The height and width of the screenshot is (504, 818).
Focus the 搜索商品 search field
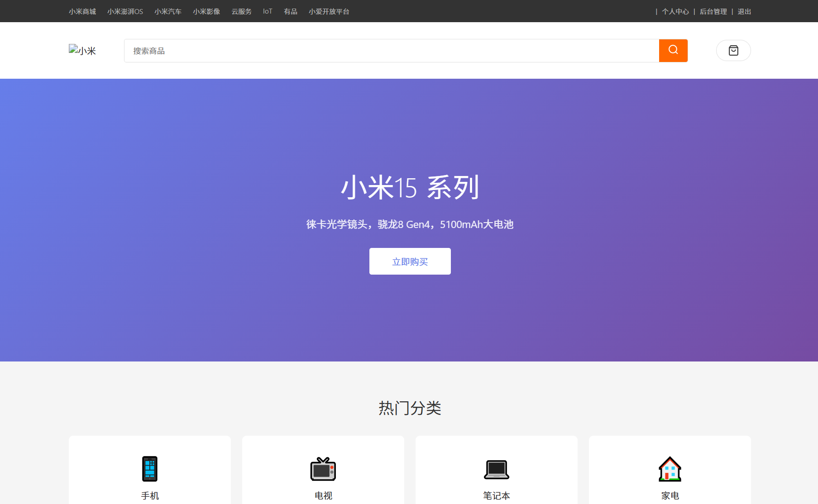(392, 51)
